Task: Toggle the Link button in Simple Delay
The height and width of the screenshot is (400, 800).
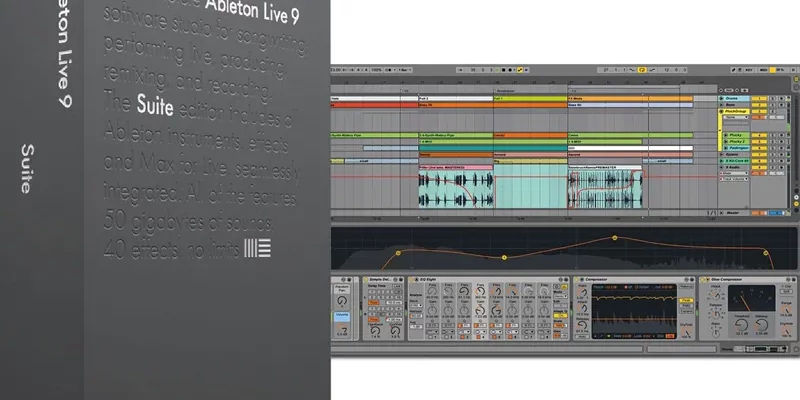Action: point(397,286)
